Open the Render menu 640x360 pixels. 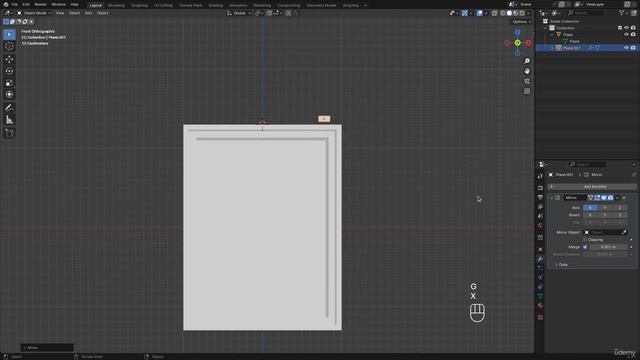click(40, 4)
